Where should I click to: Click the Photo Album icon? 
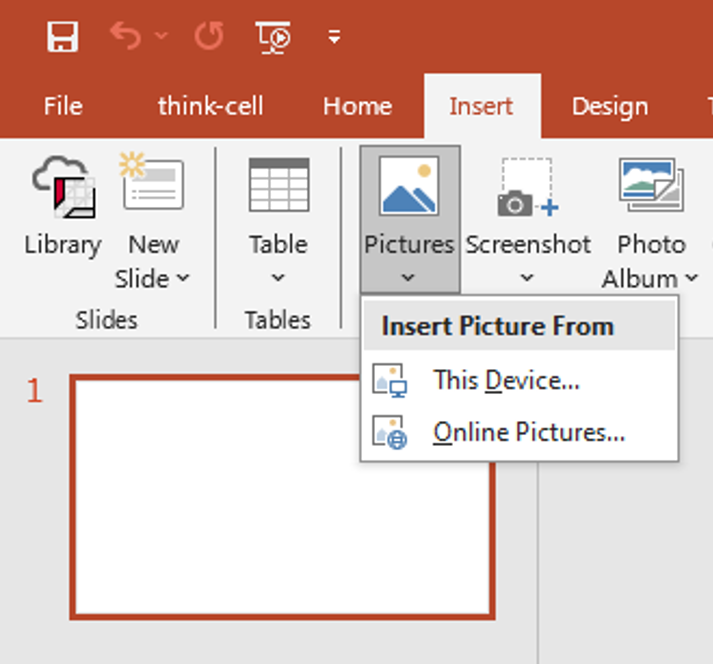[651, 185]
